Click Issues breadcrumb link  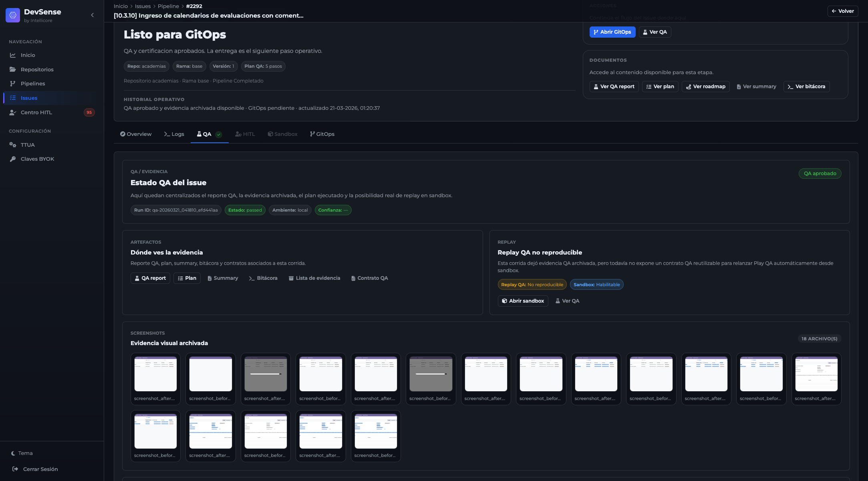143,6
